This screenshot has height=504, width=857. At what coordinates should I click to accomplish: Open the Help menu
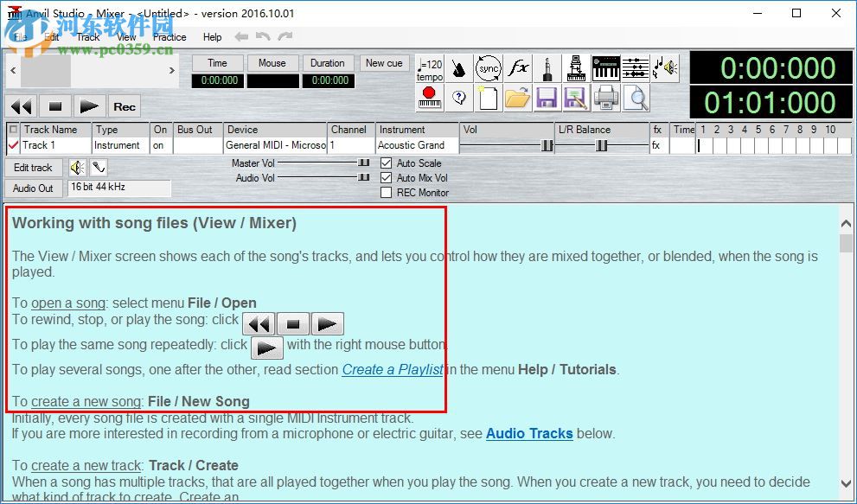click(212, 37)
